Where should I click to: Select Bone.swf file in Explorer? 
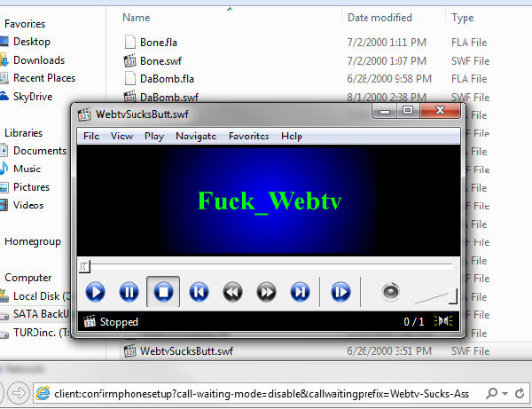point(160,61)
